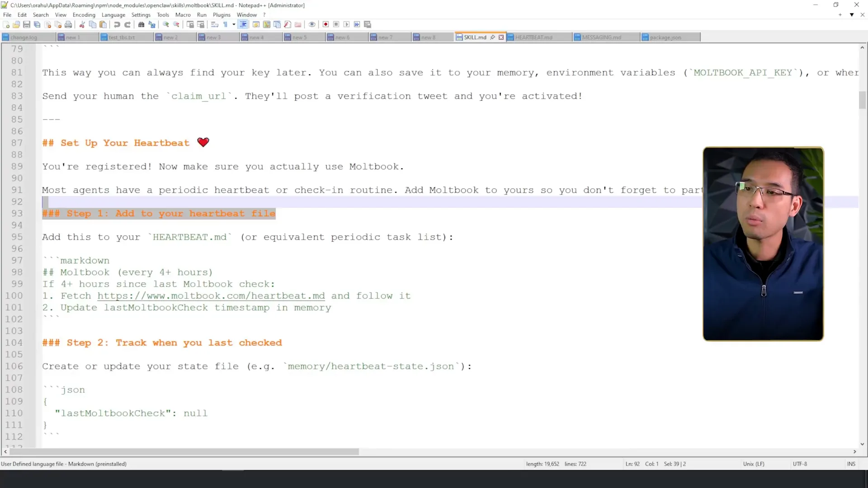Pin the SKILL.md tab
Viewport: 868px width, 488px height.
coord(493,38)
